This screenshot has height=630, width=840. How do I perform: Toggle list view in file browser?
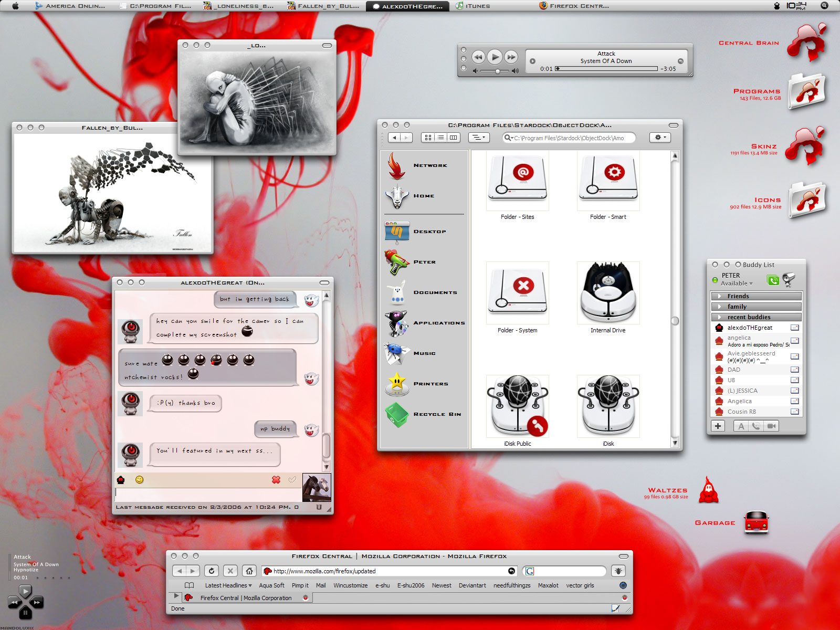point(440,138)
